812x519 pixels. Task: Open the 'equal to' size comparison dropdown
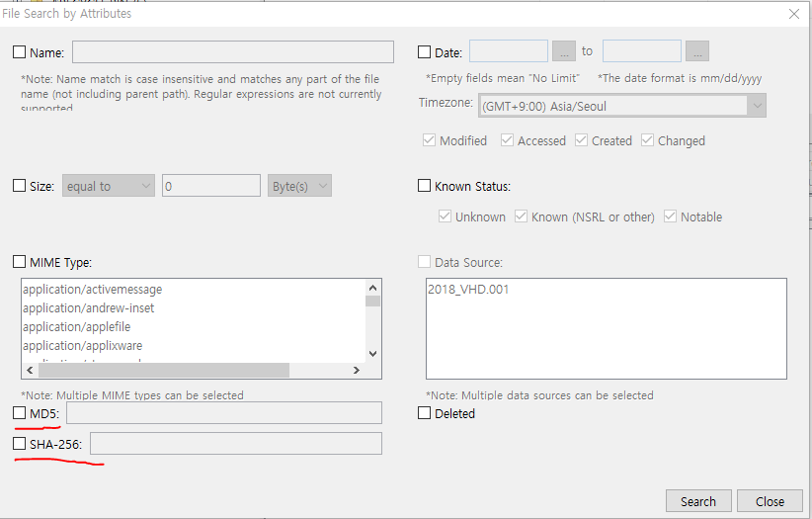[109, 186]
